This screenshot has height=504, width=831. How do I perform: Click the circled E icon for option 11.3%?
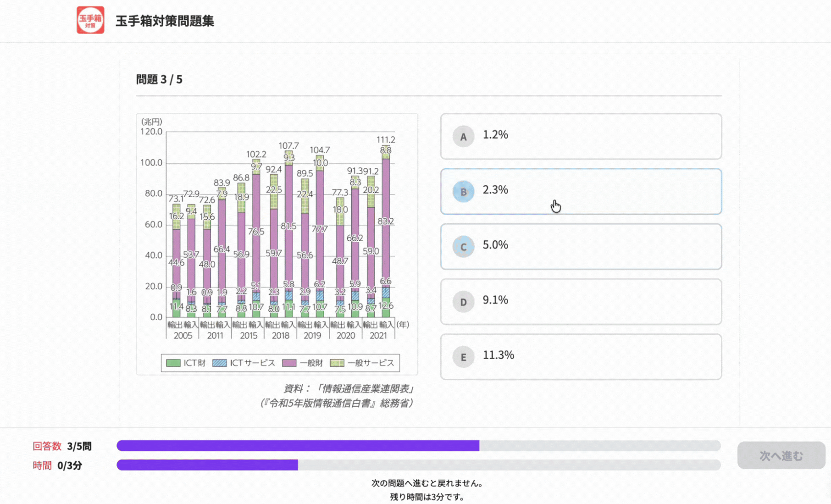point(463,356)
